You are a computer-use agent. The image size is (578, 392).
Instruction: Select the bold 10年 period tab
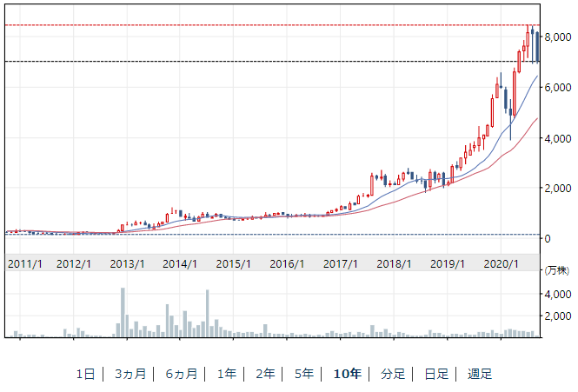pos(347,374)
